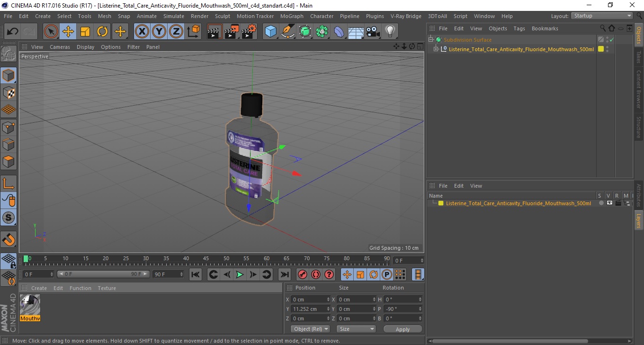Toggle Enable Snap magnet icon
Screen dimensions: 644x345
tap(9, 239)
